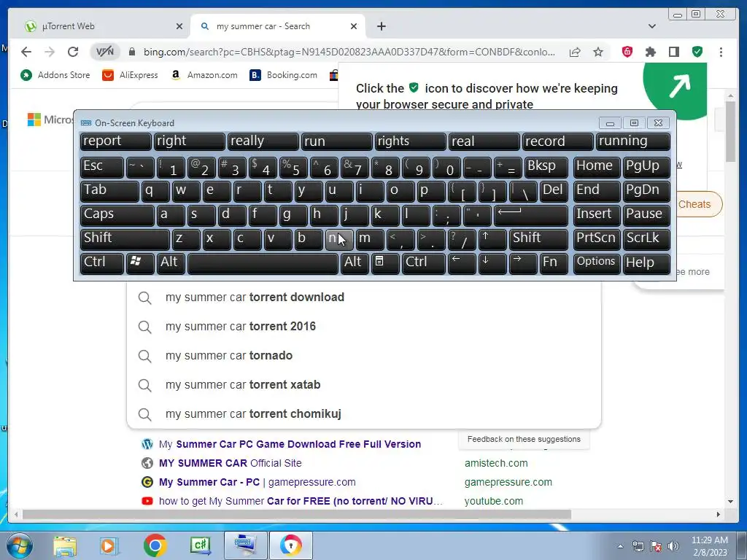Image resolution: width=747 pixels, height=560 pixels.
Task: Open the Amazon.com bookmark
Action: point(204,75)
